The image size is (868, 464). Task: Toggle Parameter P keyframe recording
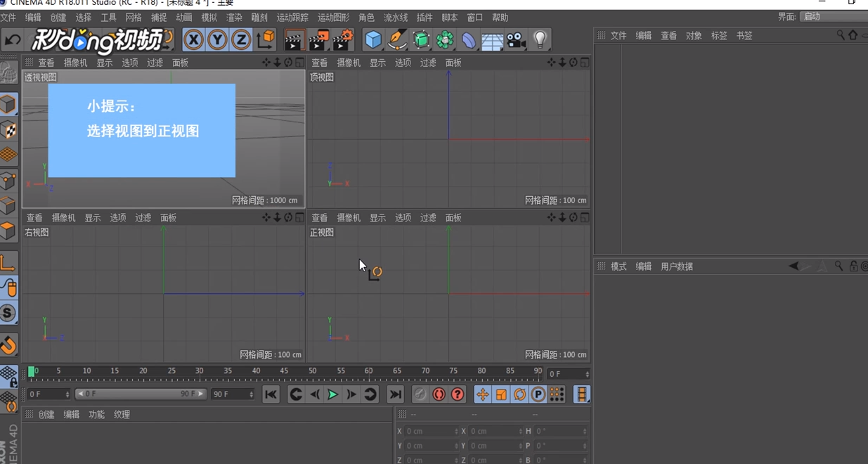pos(538,394)
